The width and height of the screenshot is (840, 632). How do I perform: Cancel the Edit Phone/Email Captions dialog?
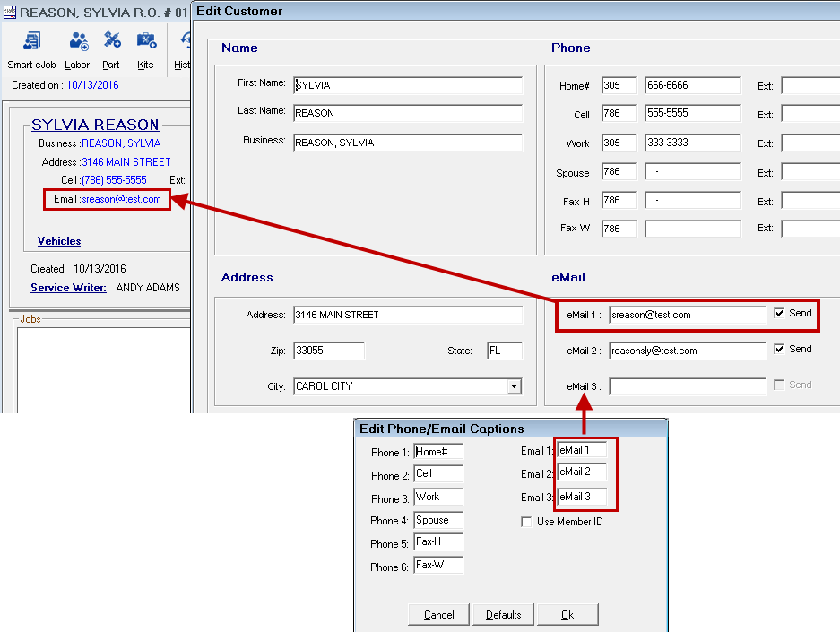click(438, 614)
